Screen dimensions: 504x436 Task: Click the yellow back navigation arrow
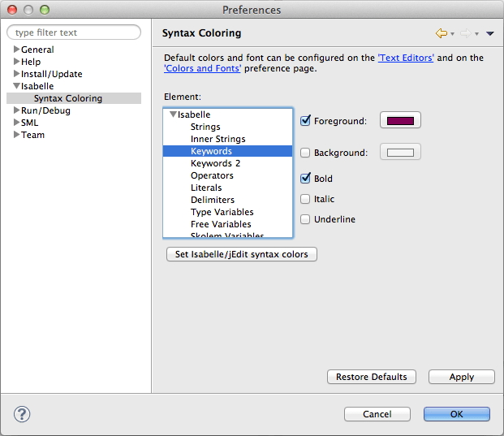coord(442,33)
